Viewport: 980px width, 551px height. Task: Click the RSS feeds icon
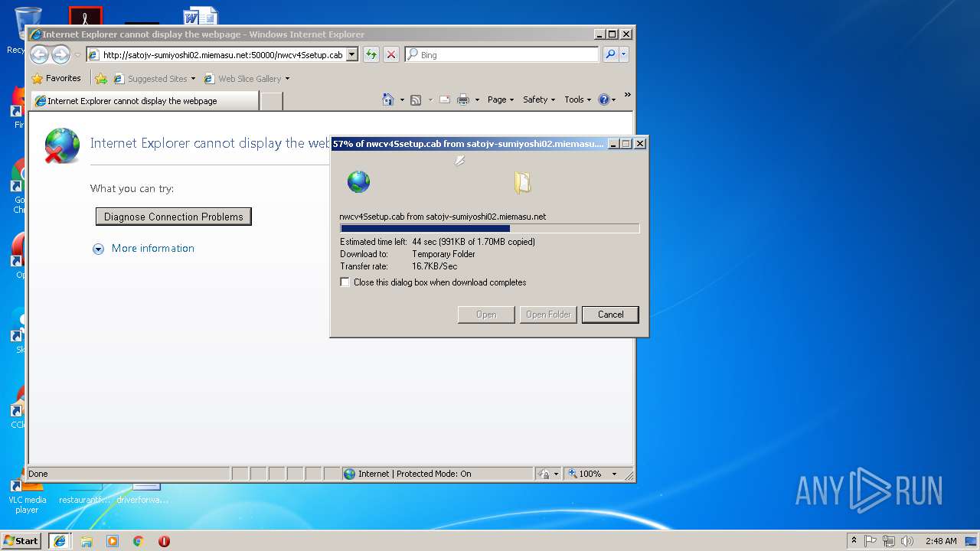coord(416,99)
